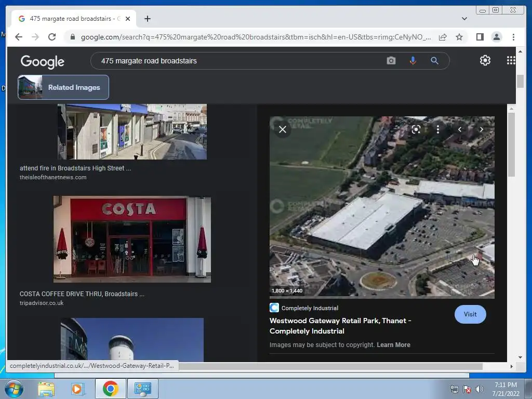Show the next preview image
Screen dimensions: 532x399
(x=481, y=129)
